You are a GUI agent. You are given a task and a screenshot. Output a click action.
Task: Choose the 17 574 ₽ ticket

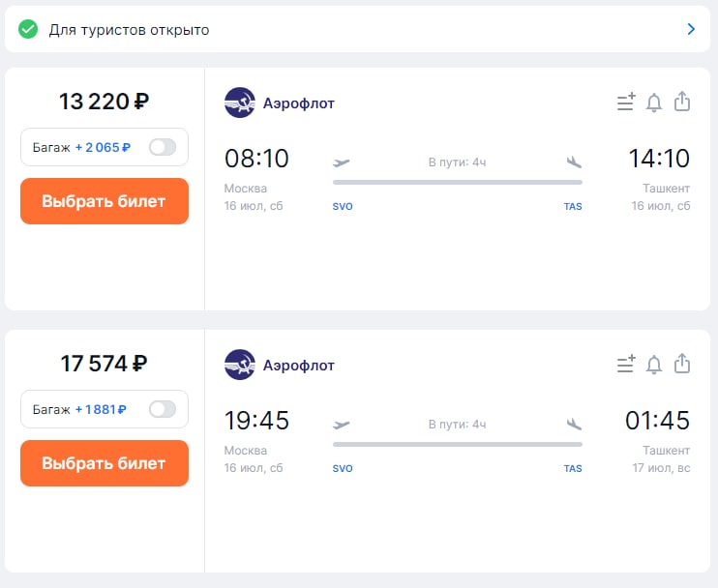tap(104, 463)
